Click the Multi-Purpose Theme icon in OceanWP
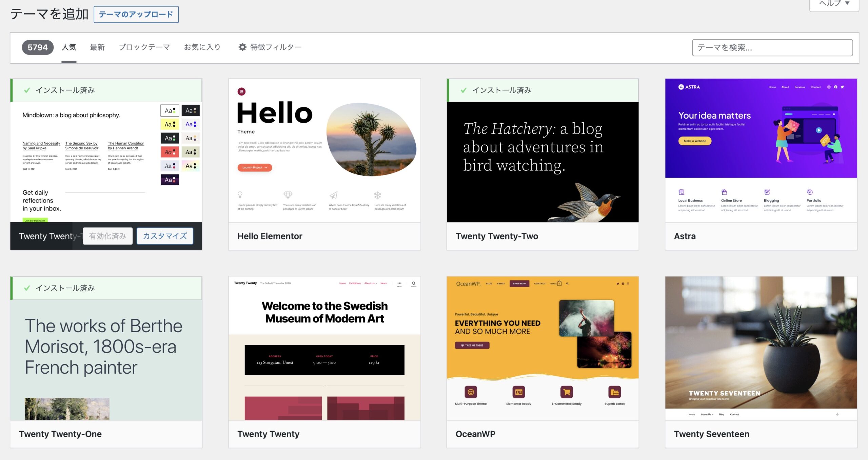Viewport: 868px width, 460px height. click(471, 392)
